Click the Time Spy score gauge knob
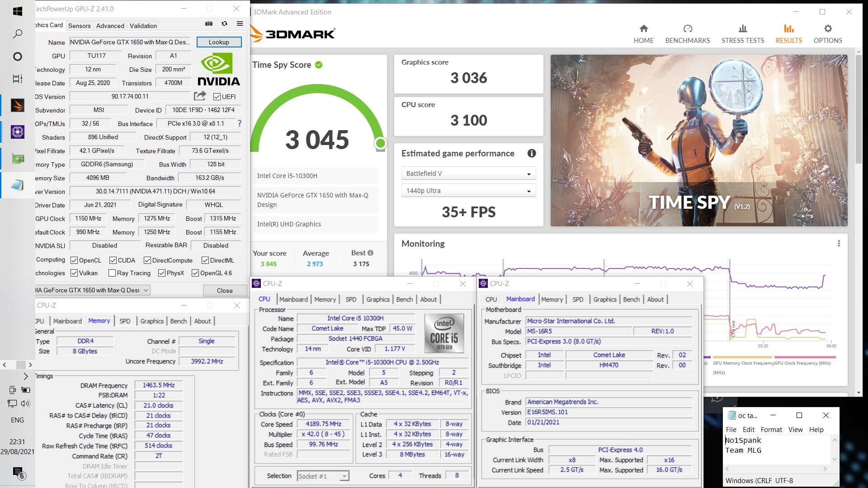Viewport: 868px width, 488px height. [x=380, y=143]
